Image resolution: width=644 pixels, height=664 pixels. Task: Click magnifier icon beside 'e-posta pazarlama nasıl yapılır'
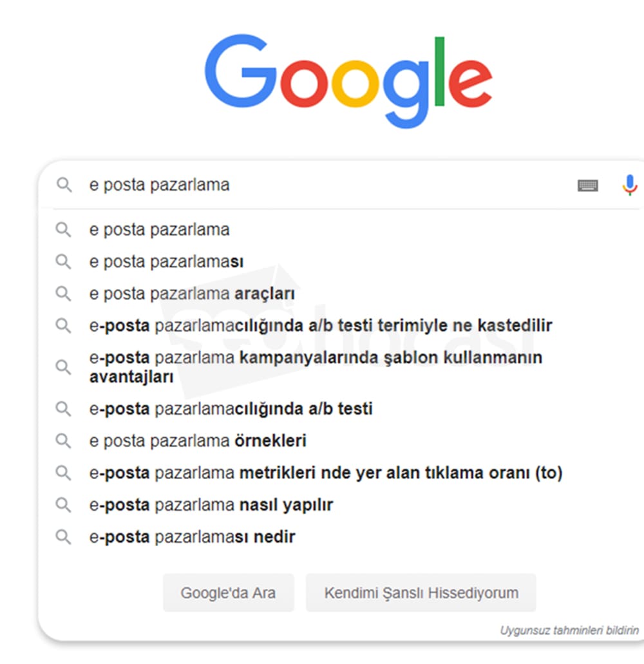[63, 505]
